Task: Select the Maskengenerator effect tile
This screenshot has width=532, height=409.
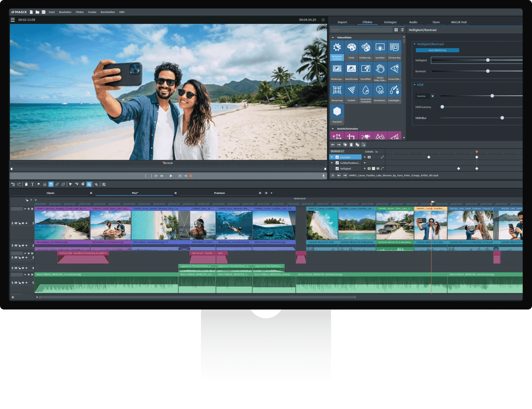Action: (x=337, y=72)
